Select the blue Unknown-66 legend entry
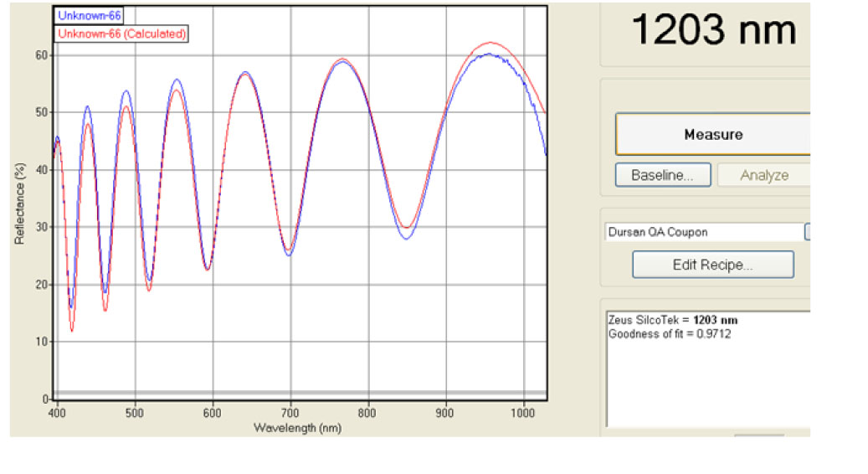This screenshot has height=474, width=868. point(83,15)
